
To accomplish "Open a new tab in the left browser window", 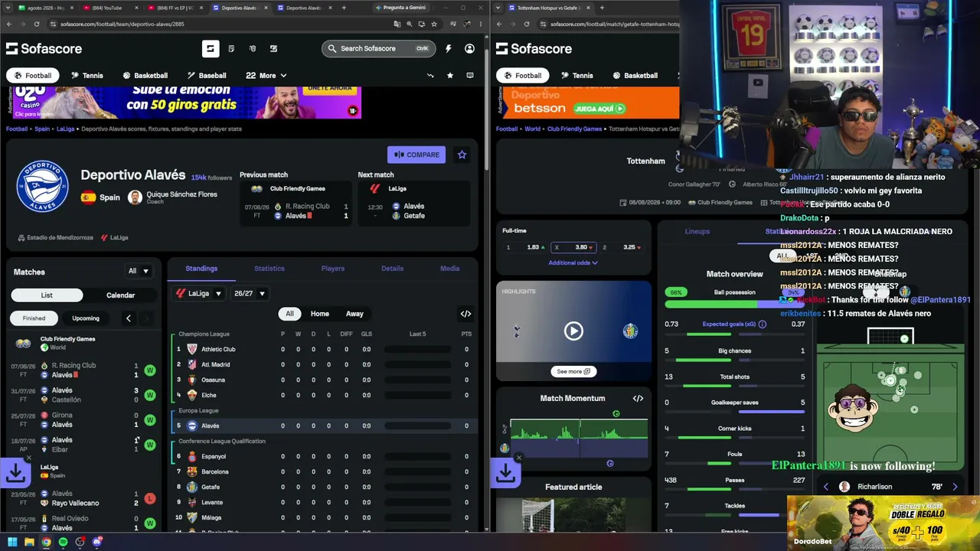I will [x=344, y=8].
